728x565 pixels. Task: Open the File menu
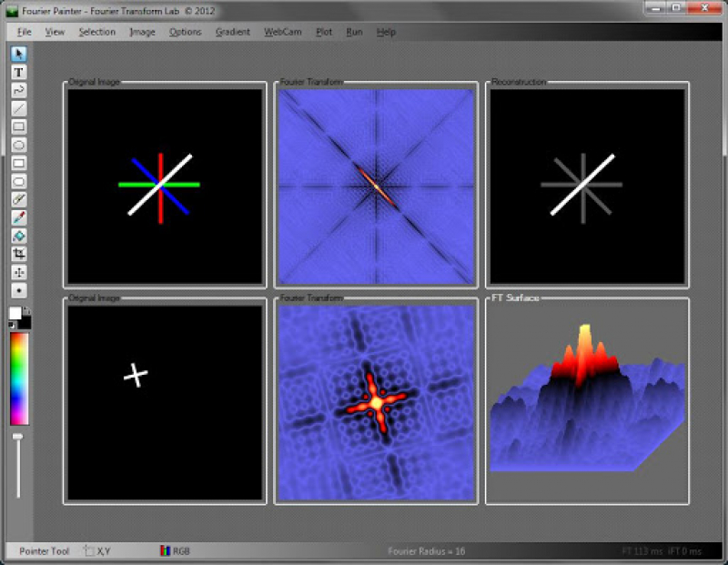pos(24,32)
